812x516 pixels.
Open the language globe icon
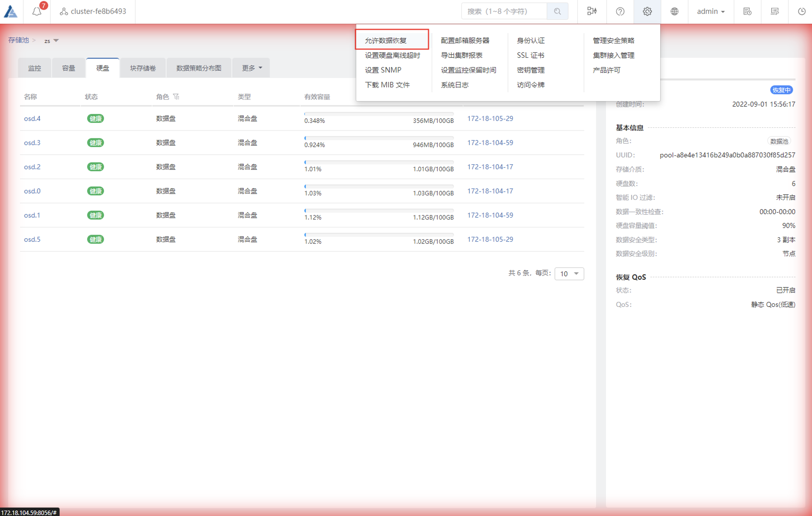pyautogui.click(x=674, y=11)
